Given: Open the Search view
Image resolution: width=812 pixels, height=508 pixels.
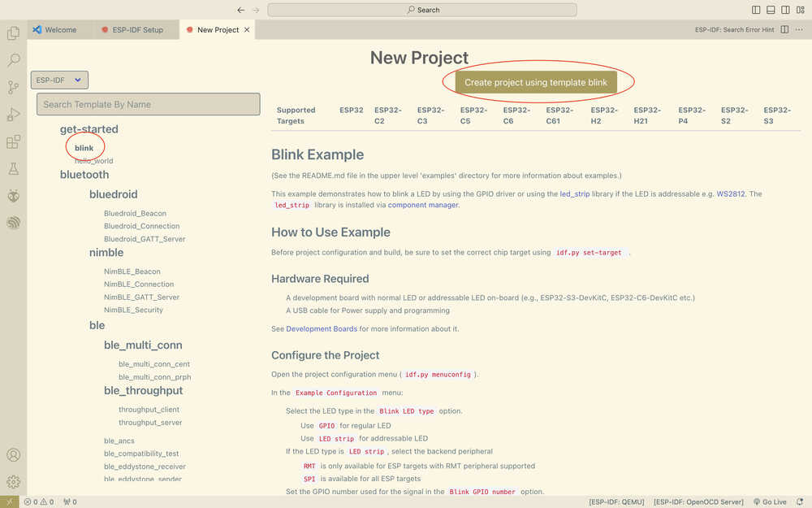Looking at the screenshot, I should (x=13, y=59).
